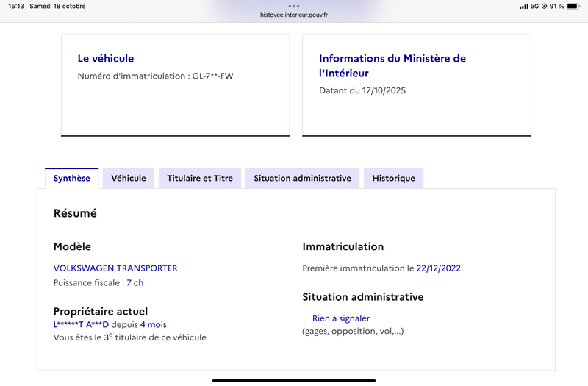588x386 pixels.
Task: Click the Rien à signaler status
Action: 341,318
